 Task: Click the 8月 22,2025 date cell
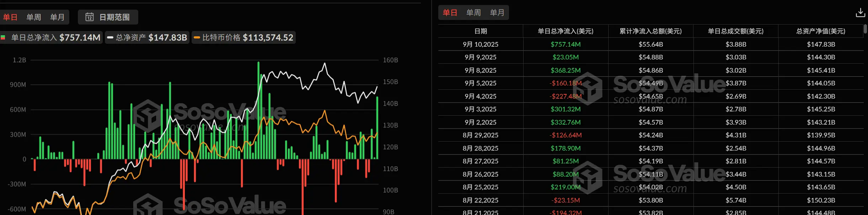tap(481, 200)
